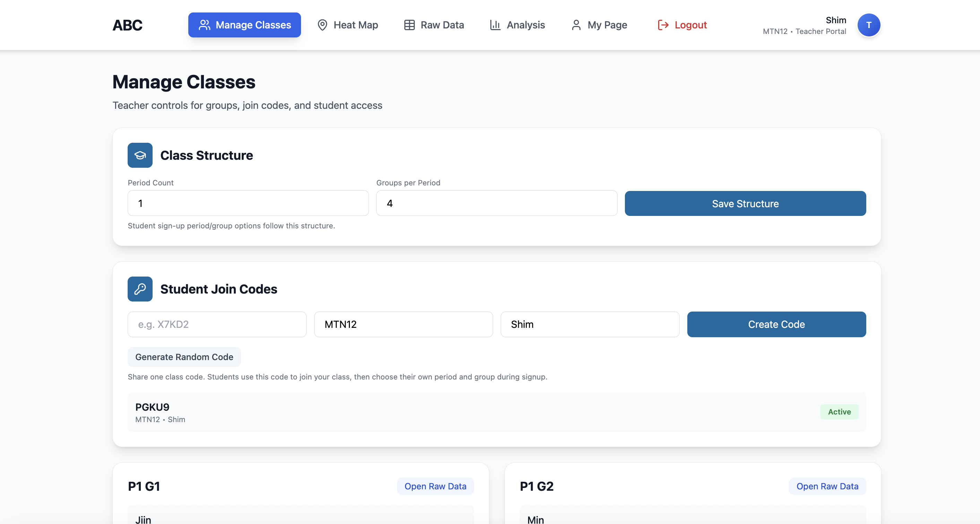
Task: Click the Active badge on code PGKU9
Action: tap(840, 412)
